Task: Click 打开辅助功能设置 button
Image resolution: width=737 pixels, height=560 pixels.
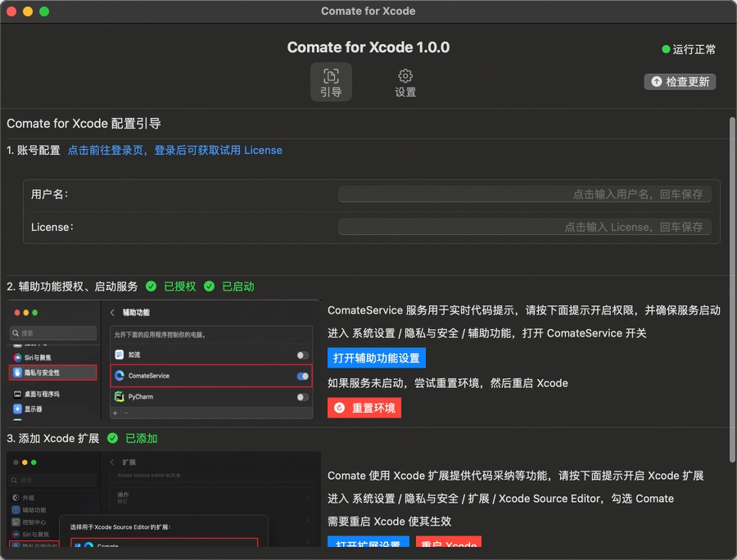Action: [376, 358]
